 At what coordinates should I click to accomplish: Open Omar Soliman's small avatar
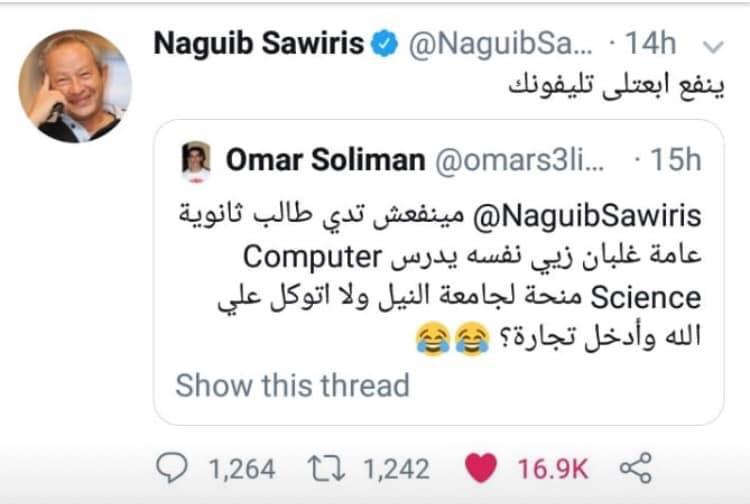[x=196, y=160]
